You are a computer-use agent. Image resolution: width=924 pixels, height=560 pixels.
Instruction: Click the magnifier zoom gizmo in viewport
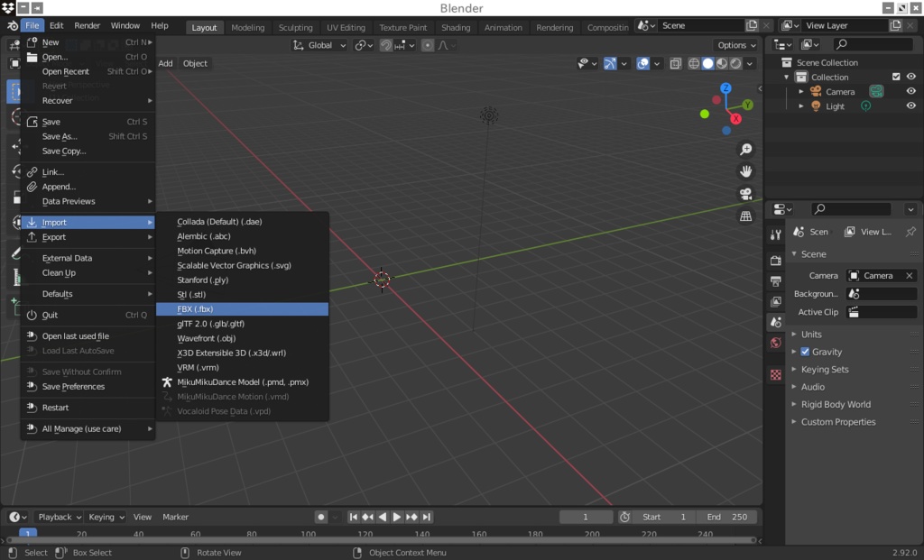745,149
